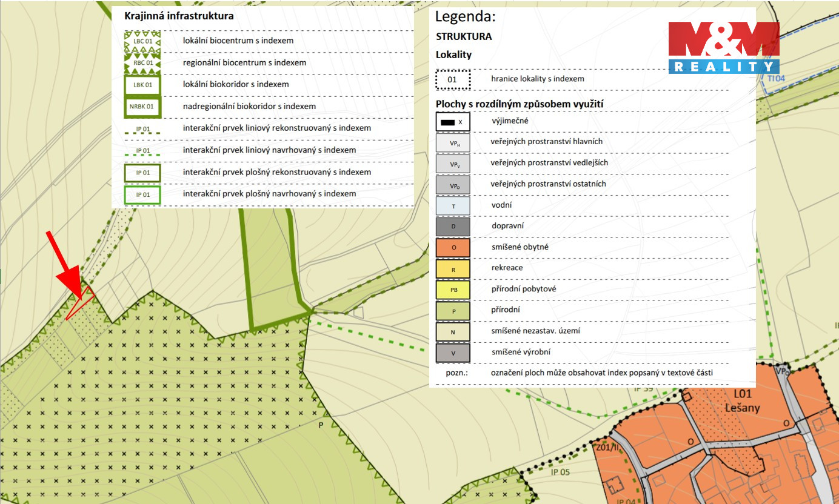Click the black X 'výjimečné' legend symbol

point(452,122)
